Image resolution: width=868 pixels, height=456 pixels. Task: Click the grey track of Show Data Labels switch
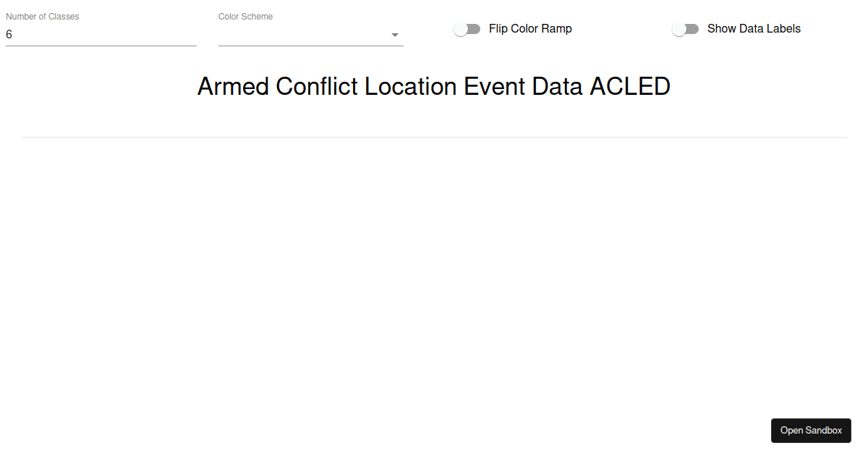point(694,29)
